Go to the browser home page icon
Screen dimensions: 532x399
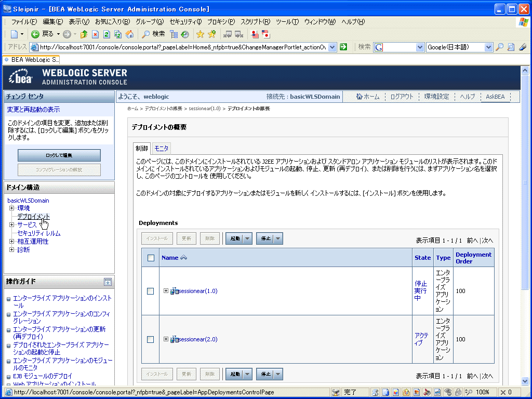point(129,34)
